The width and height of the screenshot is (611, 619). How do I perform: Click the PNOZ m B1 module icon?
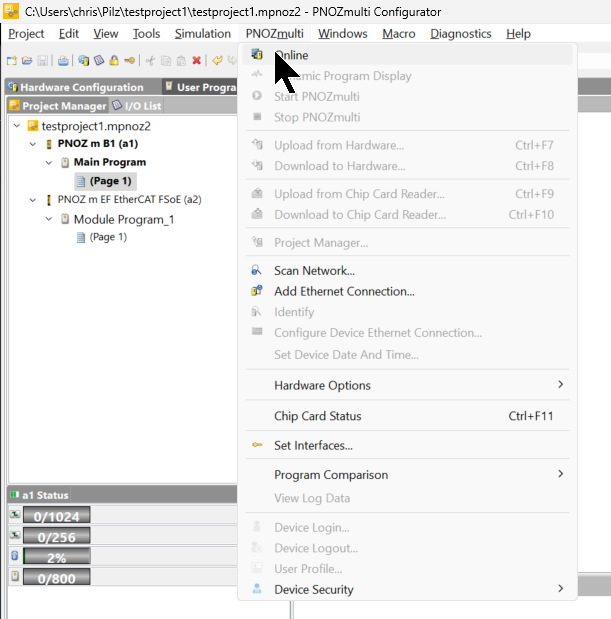coord(49,144)
